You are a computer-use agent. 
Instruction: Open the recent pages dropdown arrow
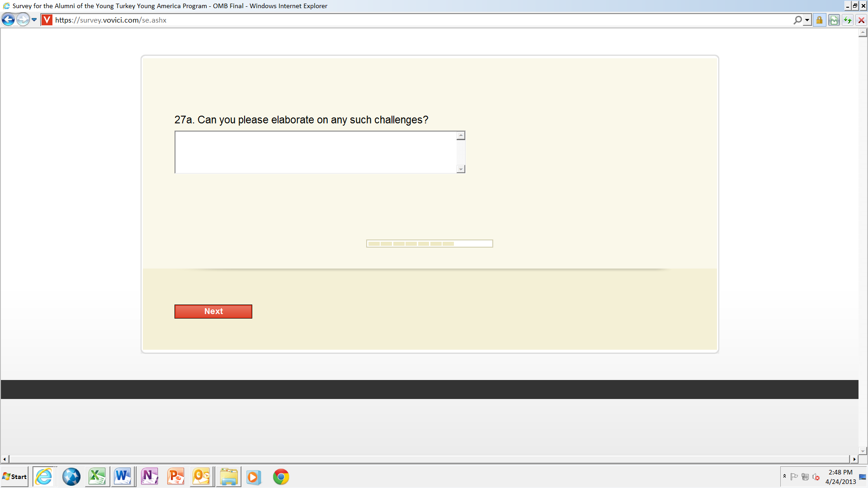[x=34, y=20]
